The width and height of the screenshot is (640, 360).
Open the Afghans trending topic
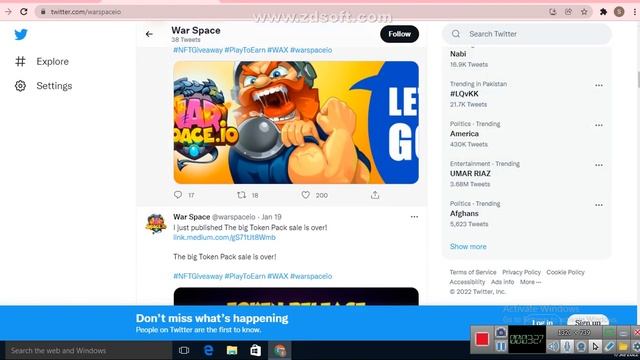pos(464,213)
